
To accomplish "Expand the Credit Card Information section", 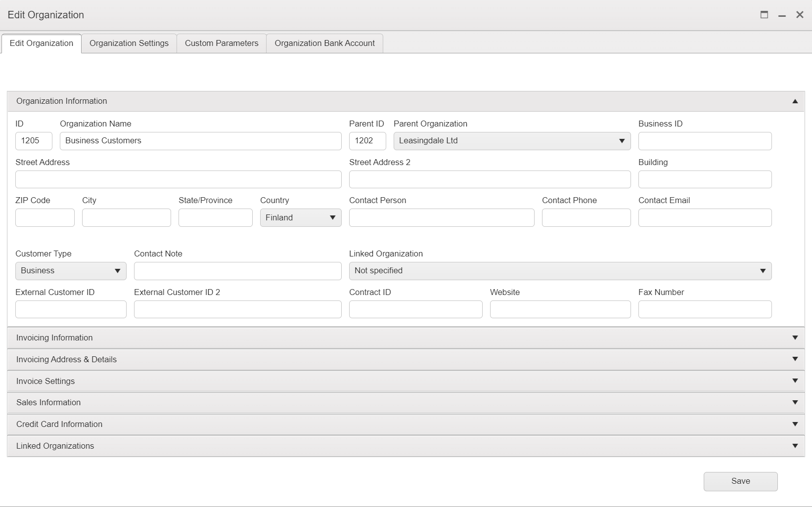I will tap(406, 424).
